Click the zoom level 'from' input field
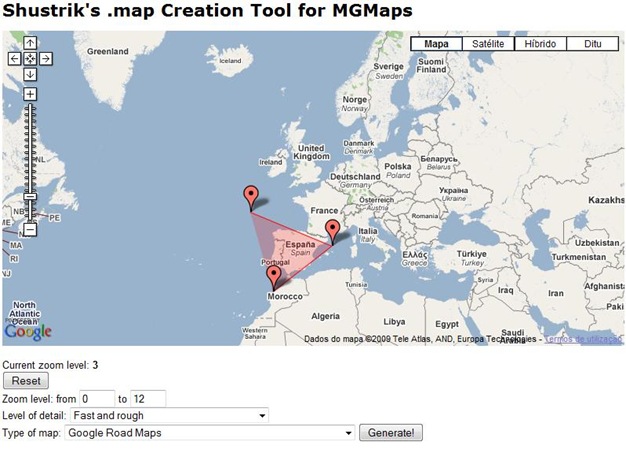Image resolution: width=626 pixels, height=453 pixels. [97, 399]
